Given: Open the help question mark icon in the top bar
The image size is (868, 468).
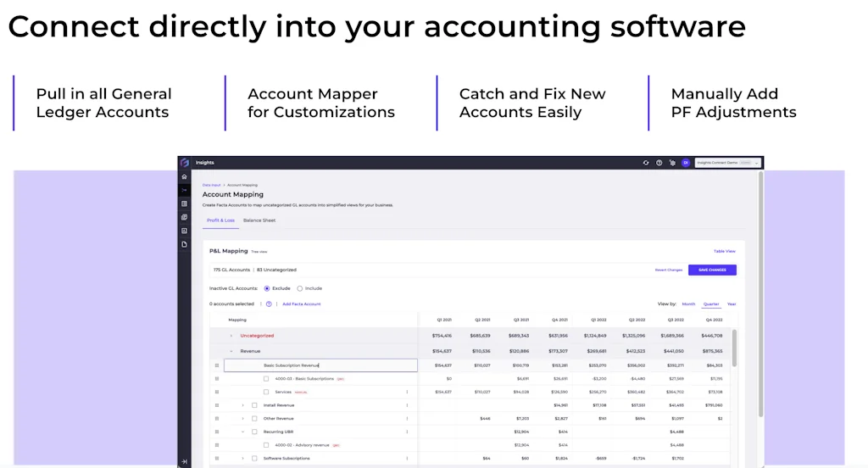Looking at the screenshot, I should click(x=659, y=163).
